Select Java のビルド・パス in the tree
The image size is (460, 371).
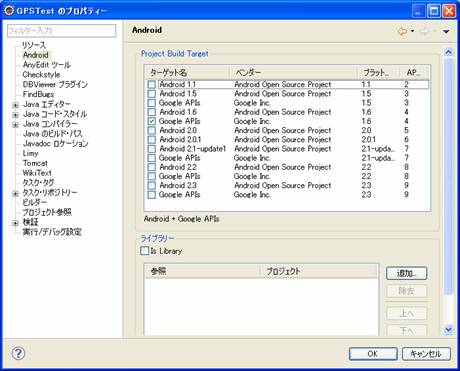(52, 134)
